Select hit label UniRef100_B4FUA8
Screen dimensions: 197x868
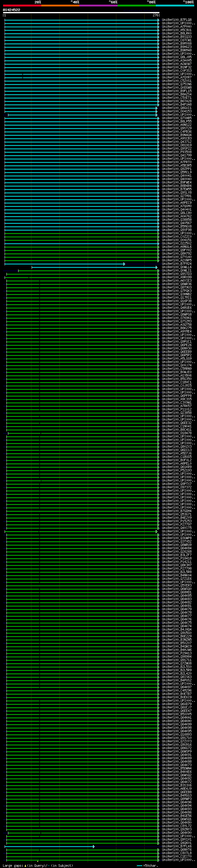[177, 104]
